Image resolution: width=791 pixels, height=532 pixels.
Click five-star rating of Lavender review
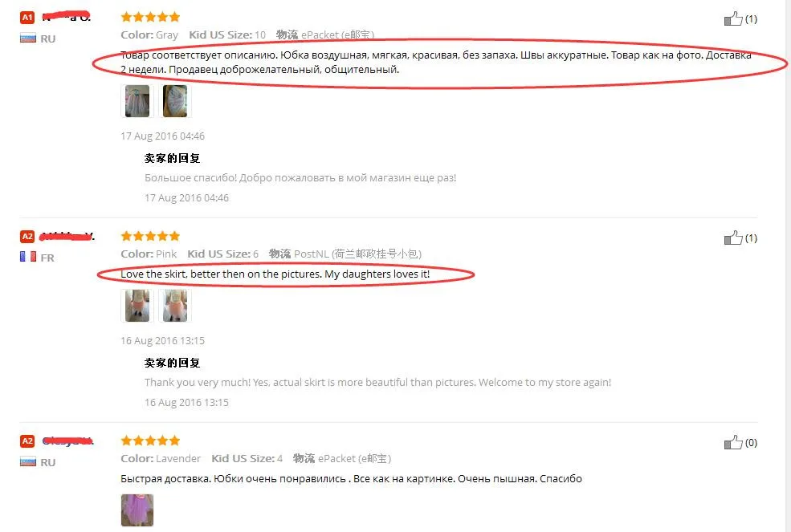click(150, 441)
